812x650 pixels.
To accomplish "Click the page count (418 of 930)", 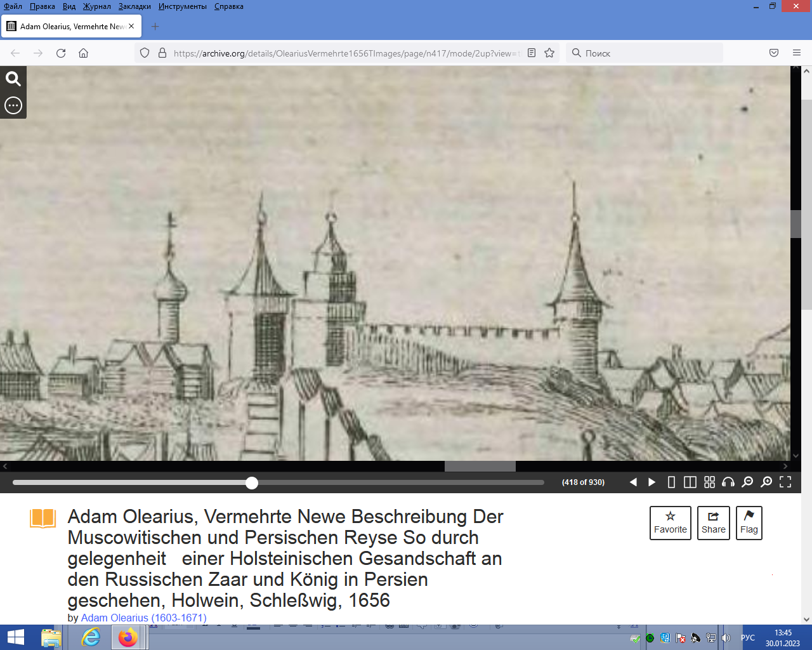I will tap(583, 482).
